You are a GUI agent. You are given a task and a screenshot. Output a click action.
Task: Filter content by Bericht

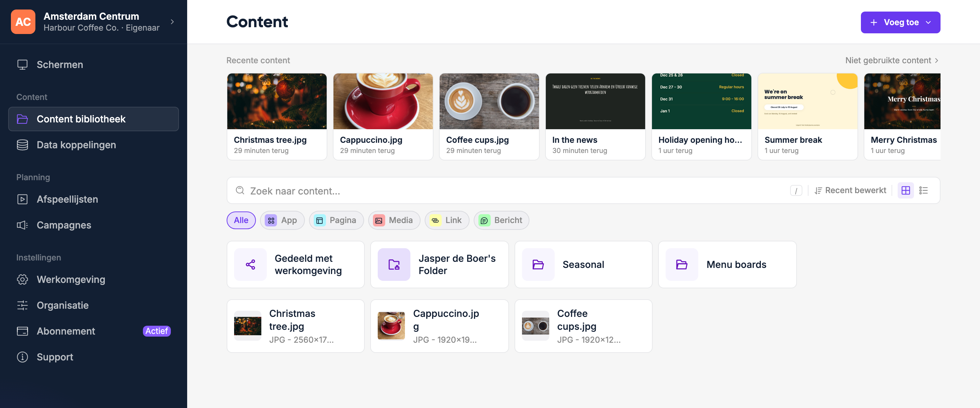(502, 221)
